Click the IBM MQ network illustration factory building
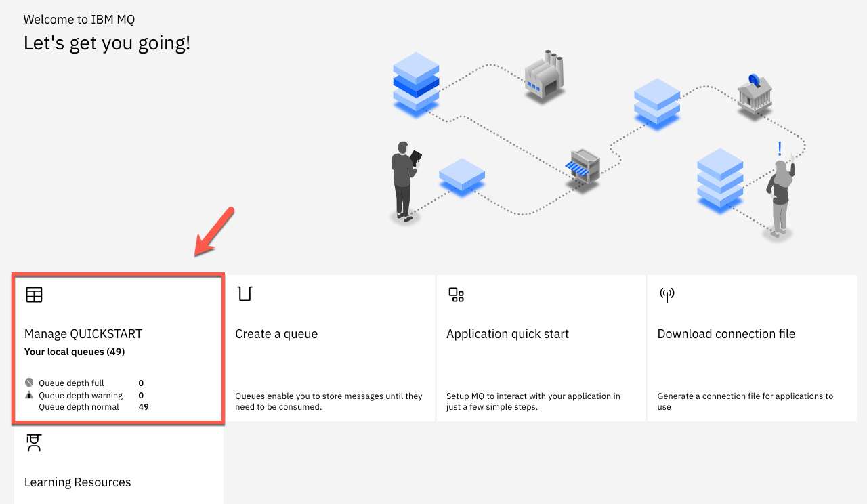The width and height of the screenshot is (867, 504). [543, 76]
